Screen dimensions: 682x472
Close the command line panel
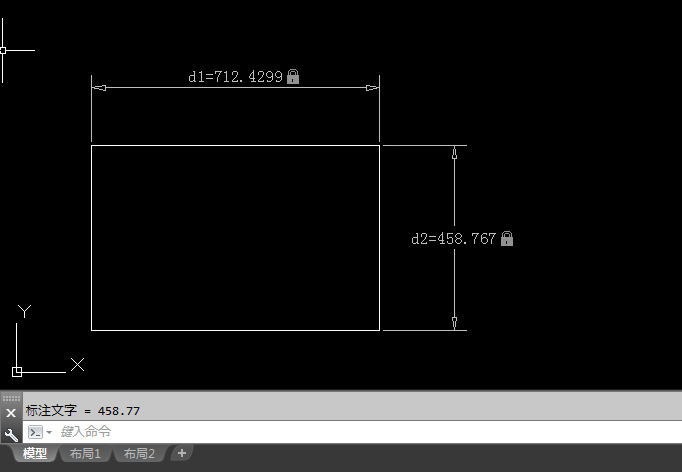pos(11,413)
